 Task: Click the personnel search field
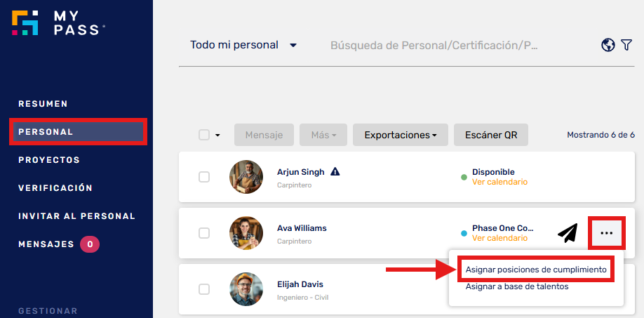[x=435, y=45]
